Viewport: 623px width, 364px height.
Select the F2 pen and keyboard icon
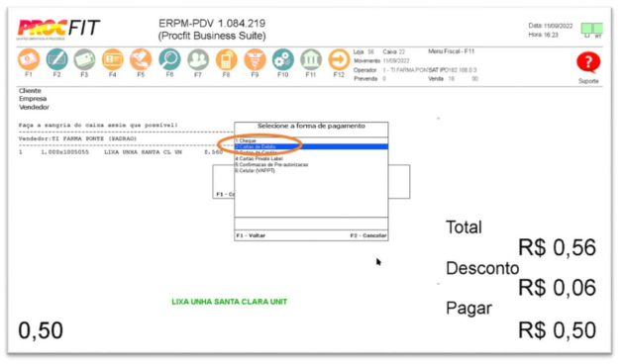[56, 59]
